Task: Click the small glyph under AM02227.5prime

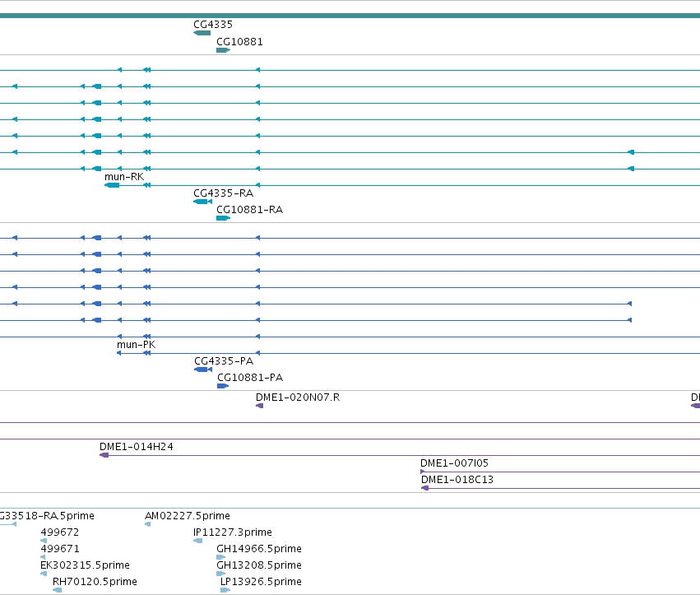Action: click(x=148, y=524)
